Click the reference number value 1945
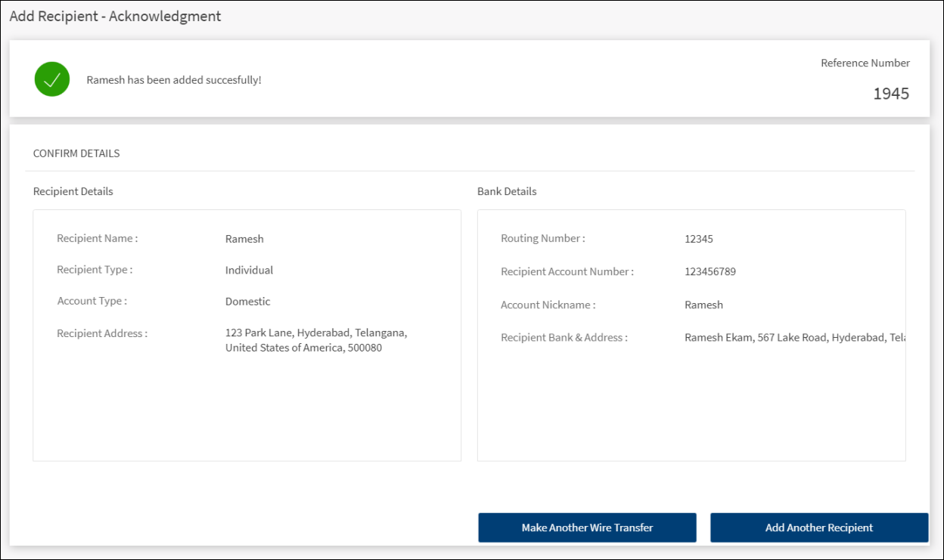 point(891,94)
